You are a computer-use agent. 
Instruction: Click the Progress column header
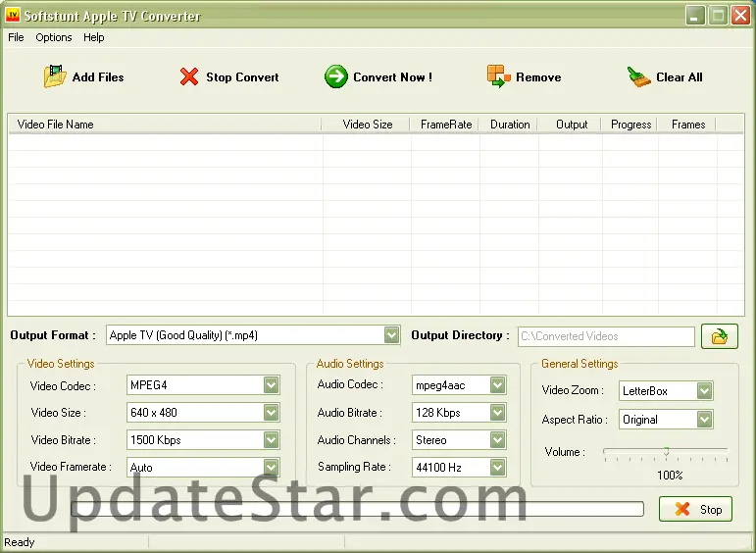(x=630, y=125)
